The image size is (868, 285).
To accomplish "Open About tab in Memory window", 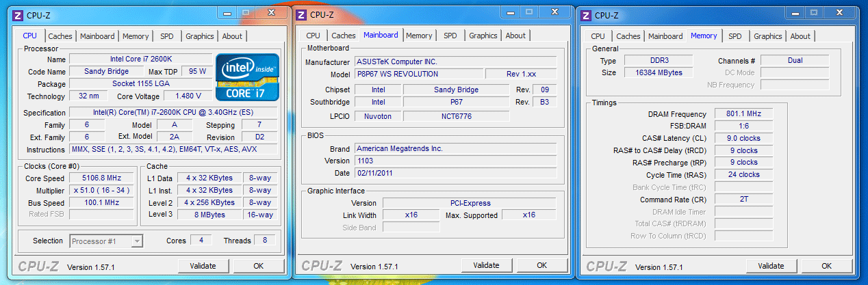I will click(800, 36).
